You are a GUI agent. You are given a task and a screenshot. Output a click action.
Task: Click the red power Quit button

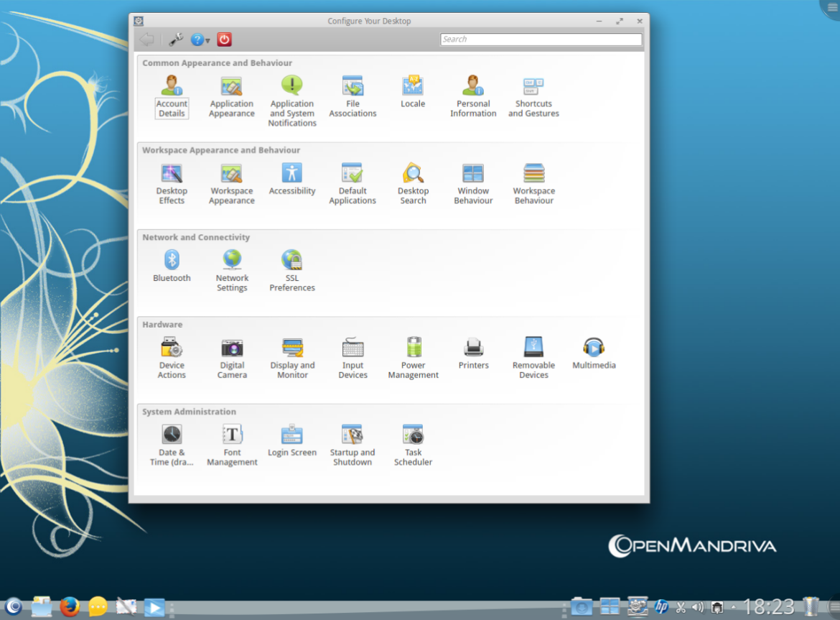click(x=225, y=40)
